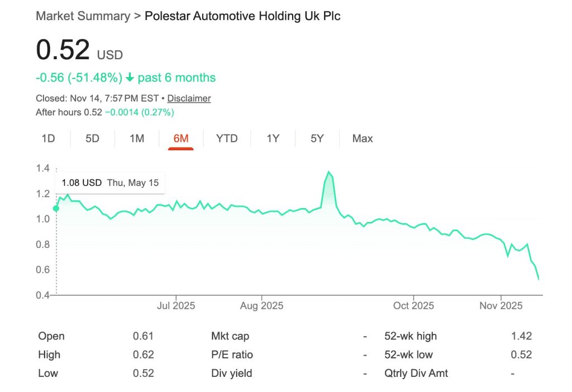Click the green down arrow icon

(130, 78)
